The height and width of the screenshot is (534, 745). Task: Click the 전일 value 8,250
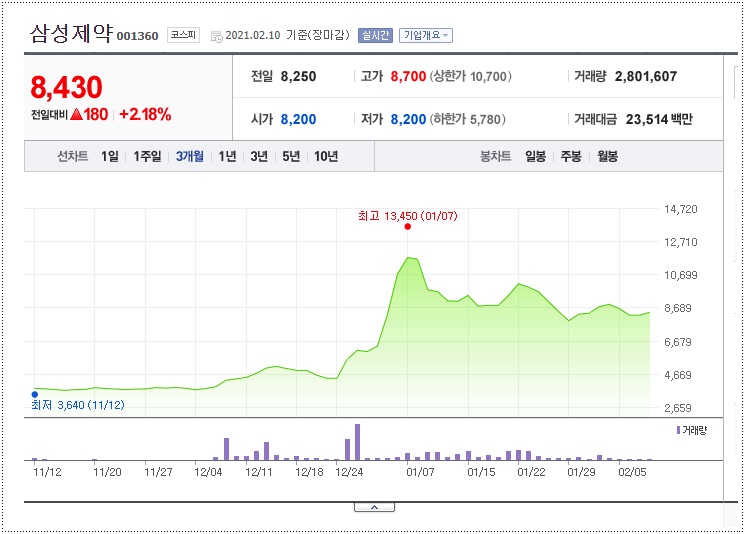298,76
